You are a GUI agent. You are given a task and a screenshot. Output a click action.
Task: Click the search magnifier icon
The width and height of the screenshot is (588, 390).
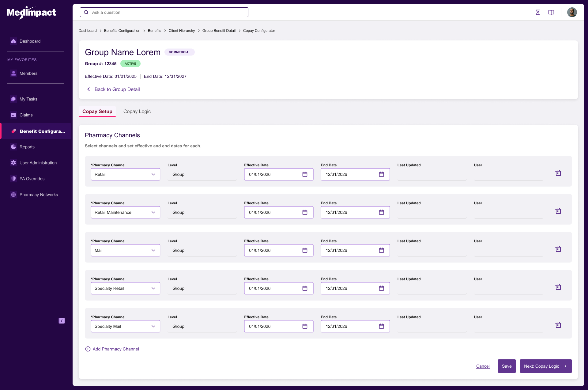click(86, 12)
